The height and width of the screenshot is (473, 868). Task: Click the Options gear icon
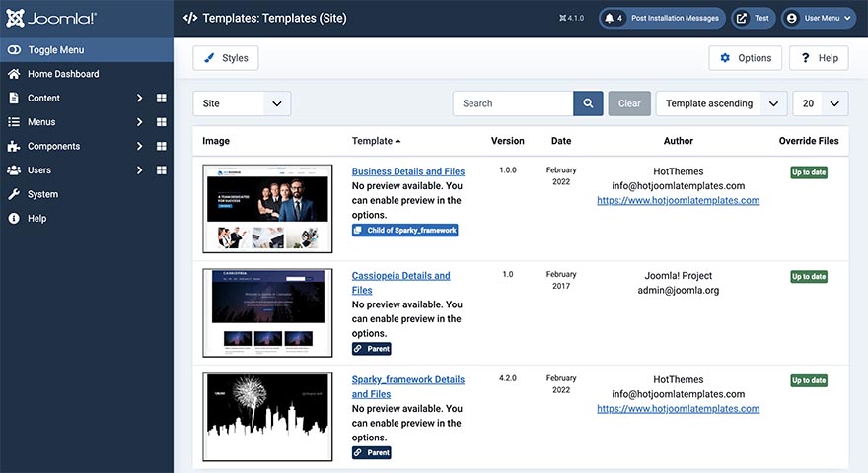coord(725,58)
